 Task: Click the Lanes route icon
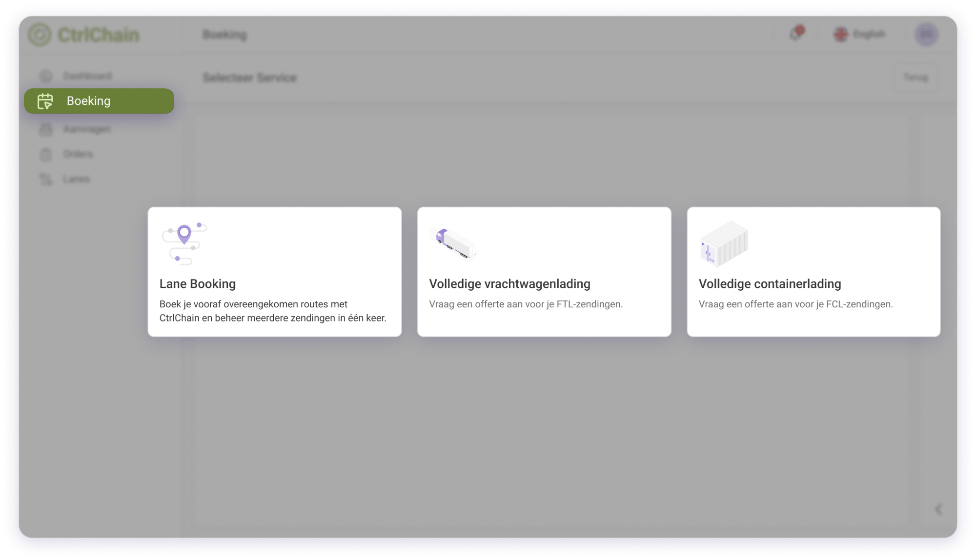(46, 179)
